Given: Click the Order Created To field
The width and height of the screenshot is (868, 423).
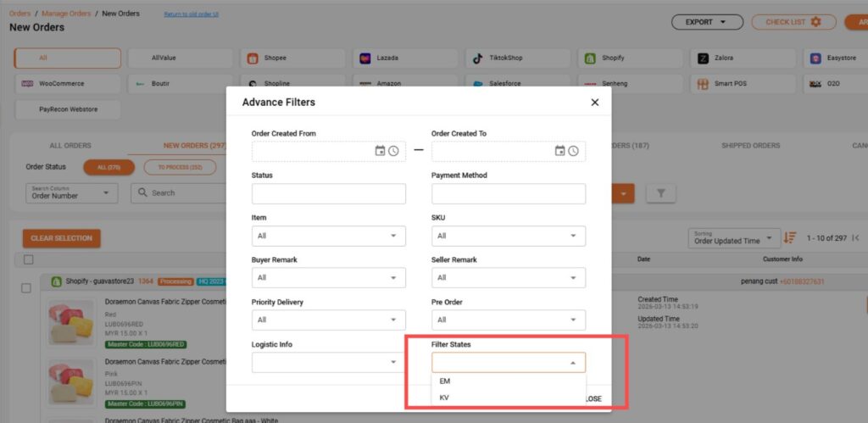Looking at the screenshot, I should pyautogui.click(x=509, y=151).
